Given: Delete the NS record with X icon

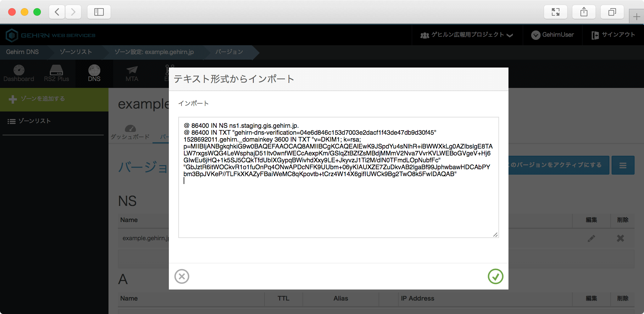Looking at the screenshot, I should [620, 238].
